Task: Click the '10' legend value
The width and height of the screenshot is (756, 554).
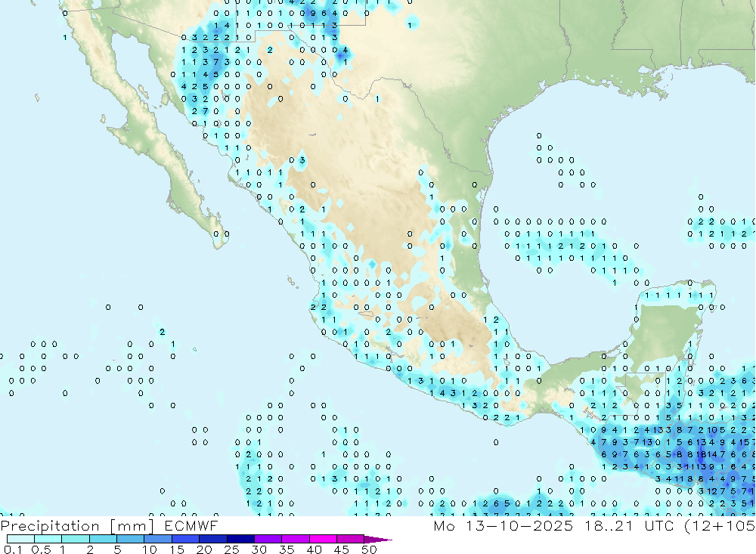Action: [150, 549]
